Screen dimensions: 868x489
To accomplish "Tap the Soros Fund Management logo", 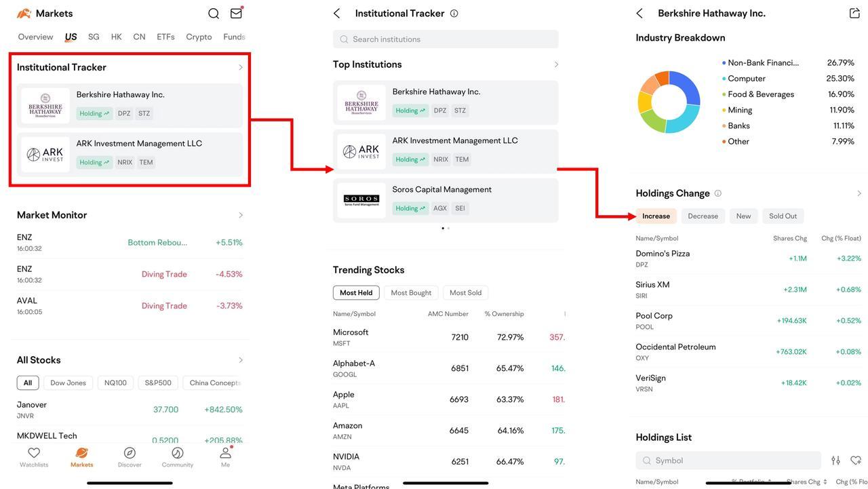I will (x=361, y=200).
